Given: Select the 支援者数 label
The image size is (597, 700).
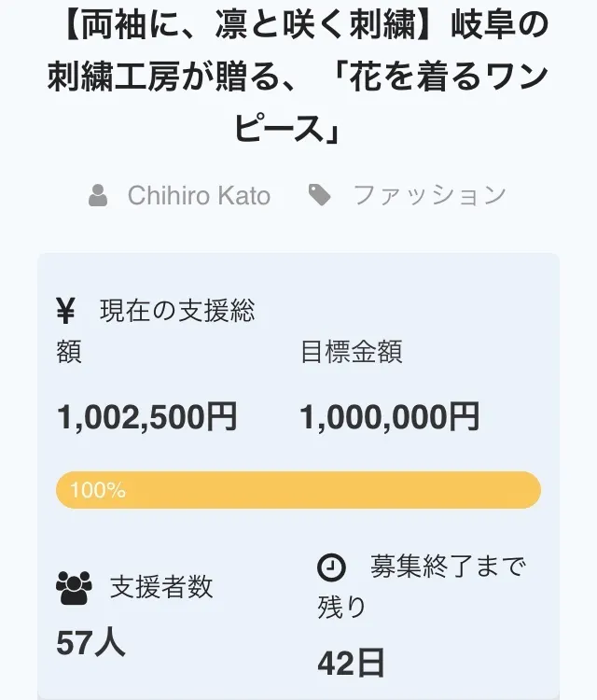Looking at the screenshot, I should pos(161,587).
